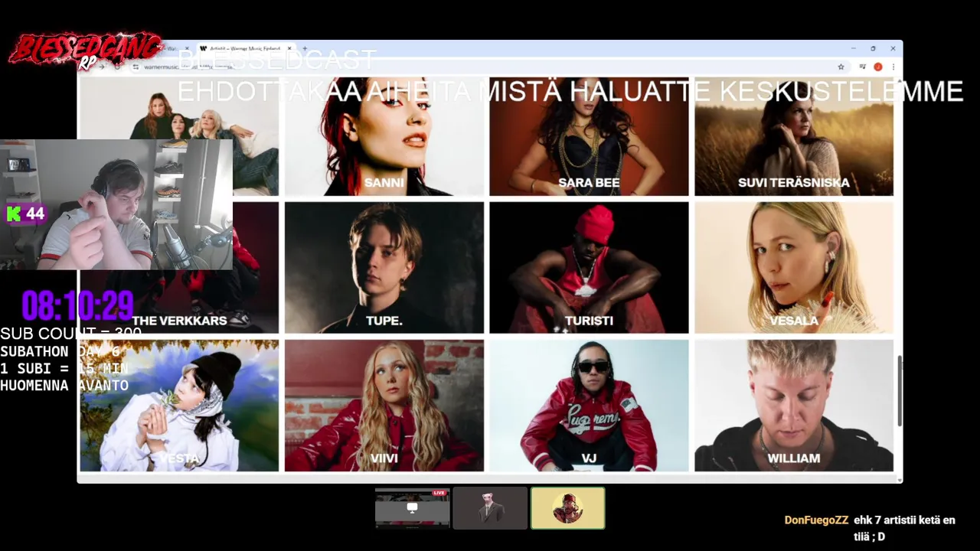Close the Artistit – Warner Music Finland tab

(289, 48)
